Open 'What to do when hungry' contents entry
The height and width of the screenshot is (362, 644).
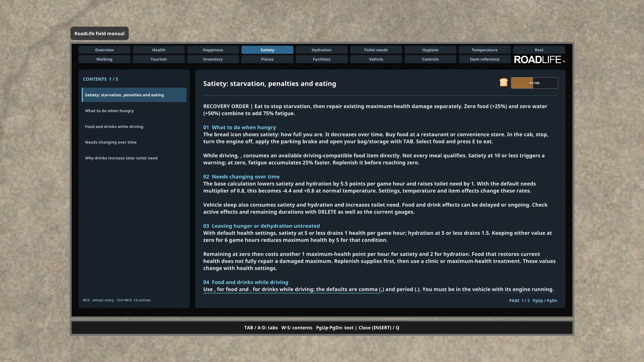[134, 111]
